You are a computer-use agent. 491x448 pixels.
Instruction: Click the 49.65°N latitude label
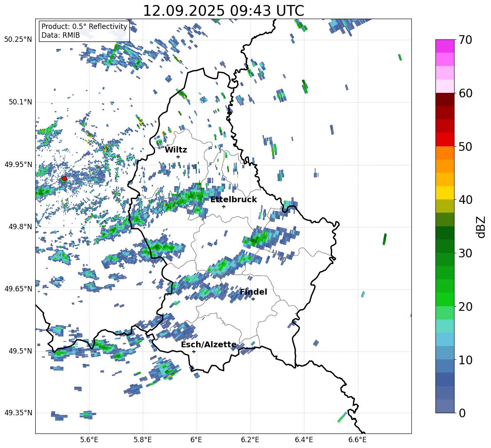pos(18,288)
